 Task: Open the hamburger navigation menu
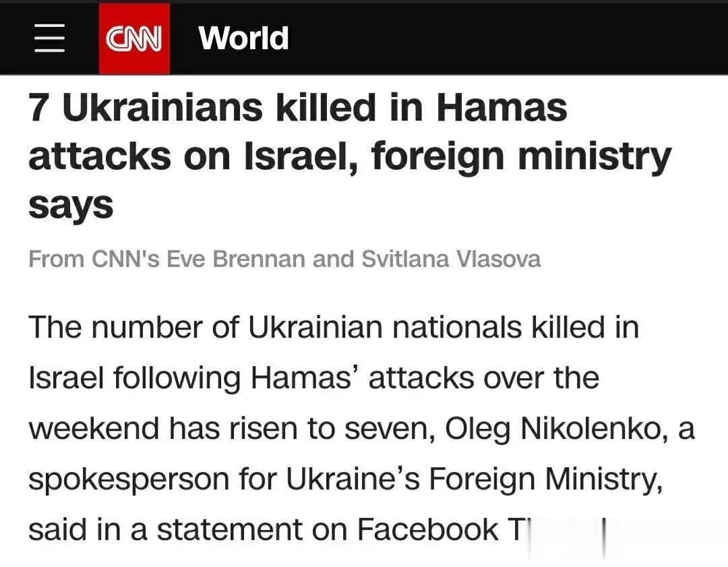pyautogui.click(x=49, y=38)
